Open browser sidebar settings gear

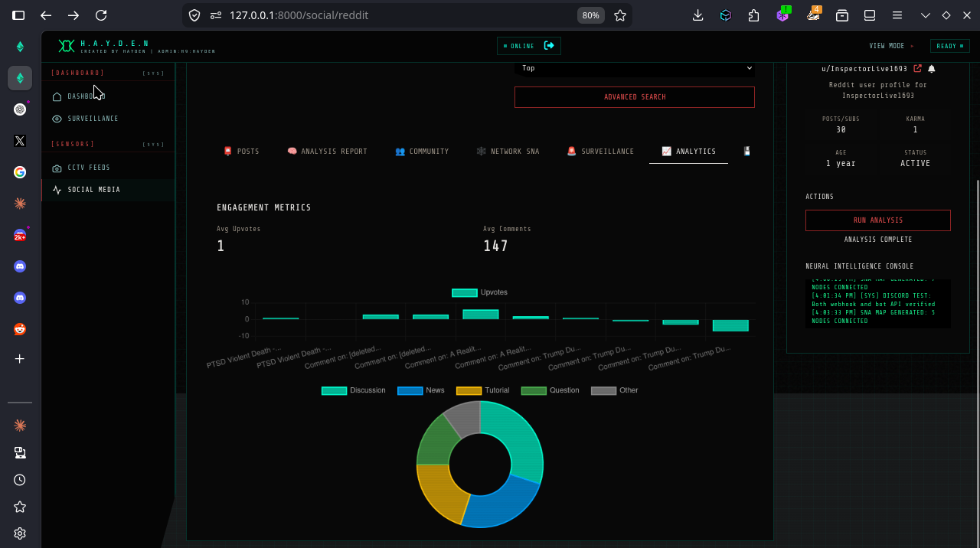point(20,533)
